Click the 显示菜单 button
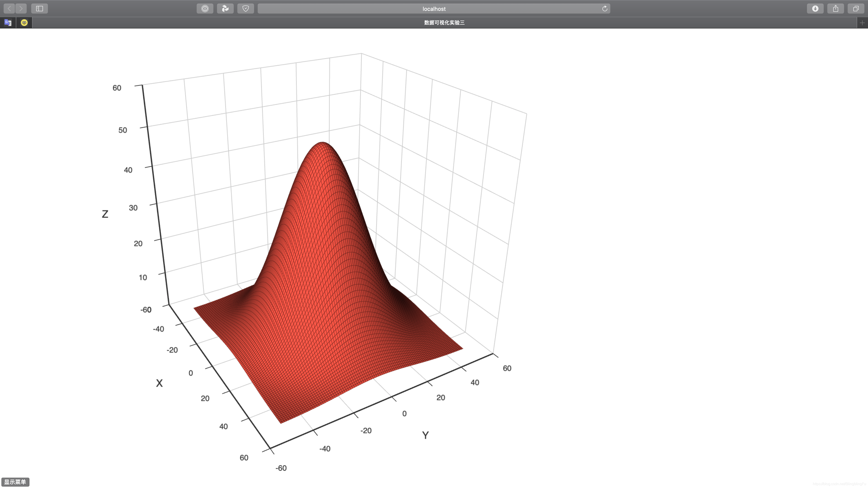 point(15,482)
